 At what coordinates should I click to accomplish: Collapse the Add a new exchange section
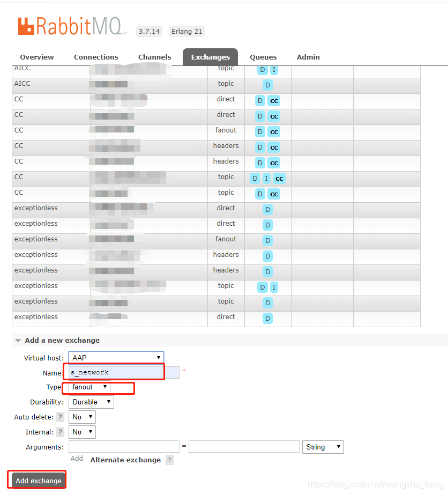point(18,340)
